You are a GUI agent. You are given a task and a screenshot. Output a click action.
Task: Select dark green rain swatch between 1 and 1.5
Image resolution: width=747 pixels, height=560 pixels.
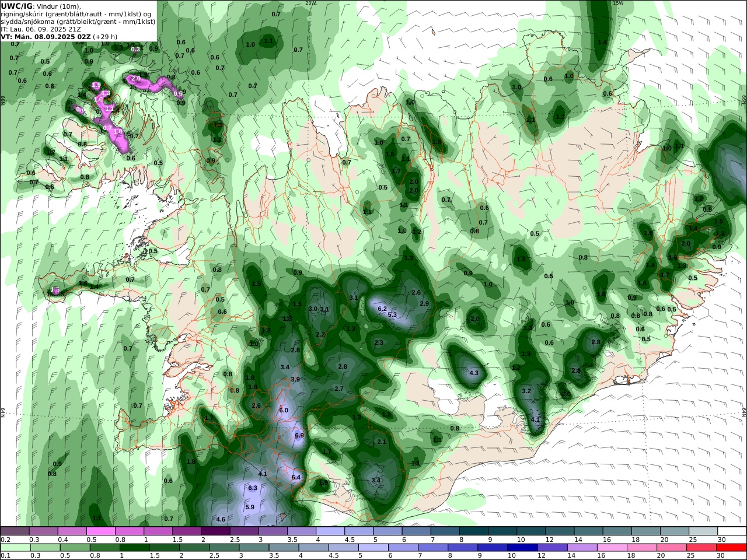(134, 548)
